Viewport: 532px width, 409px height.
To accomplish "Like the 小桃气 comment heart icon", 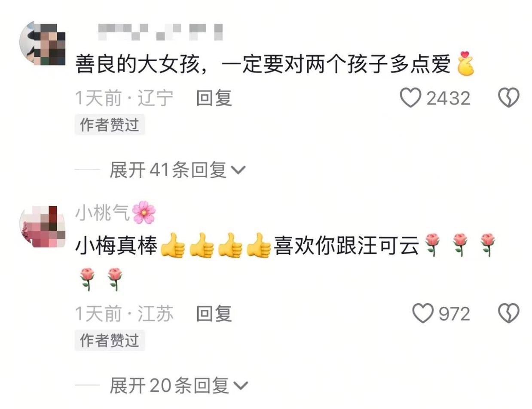I will [x=423, y=314].
